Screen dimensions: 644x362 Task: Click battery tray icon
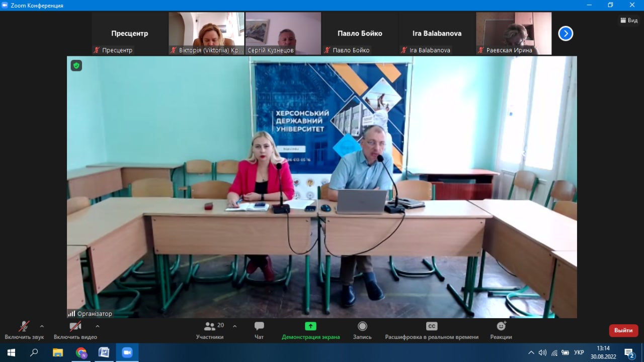(x=566, y=352)
